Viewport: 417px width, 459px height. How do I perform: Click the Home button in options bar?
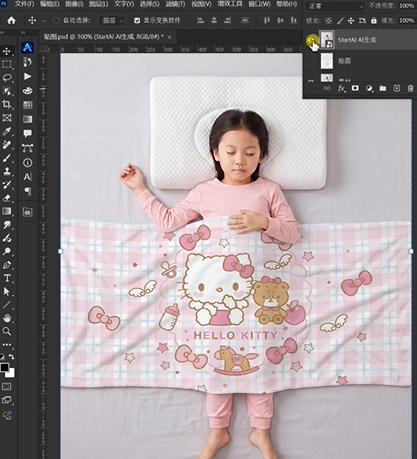(x=11, y=21)
